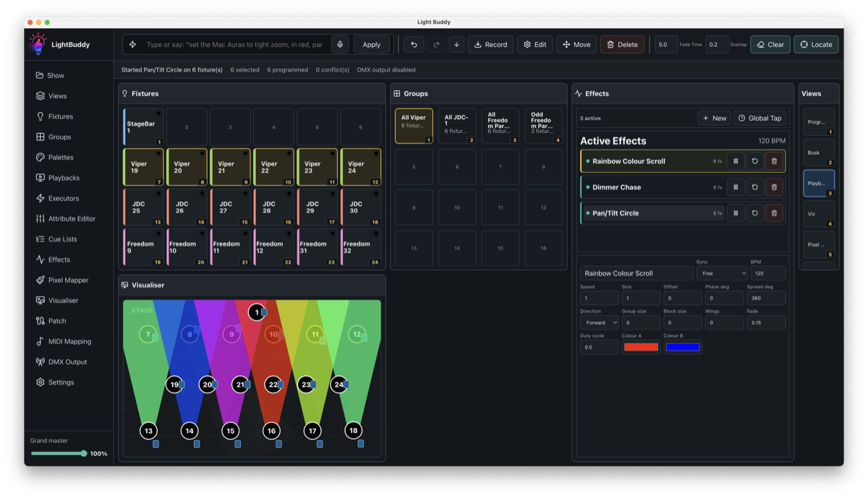Toggle selection of JDC 28 fixture
The width and height of the screenshot is (868, 498).
tap(273, 208)
